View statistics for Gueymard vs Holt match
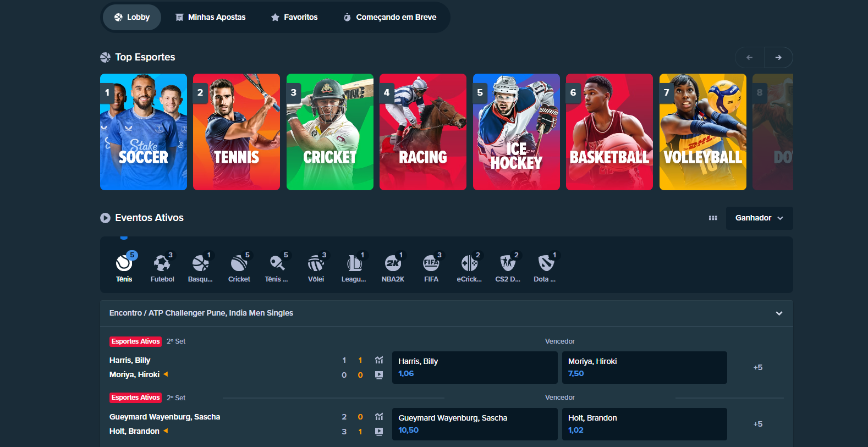The height and width of the screenshot is (447, 868). (x=379, y=417)
